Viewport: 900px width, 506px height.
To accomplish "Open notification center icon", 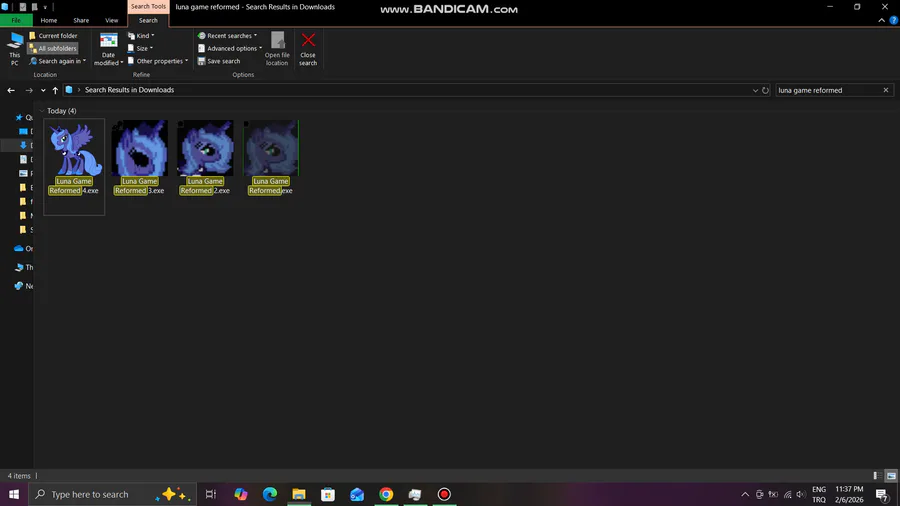I will [x=883, y=494].
